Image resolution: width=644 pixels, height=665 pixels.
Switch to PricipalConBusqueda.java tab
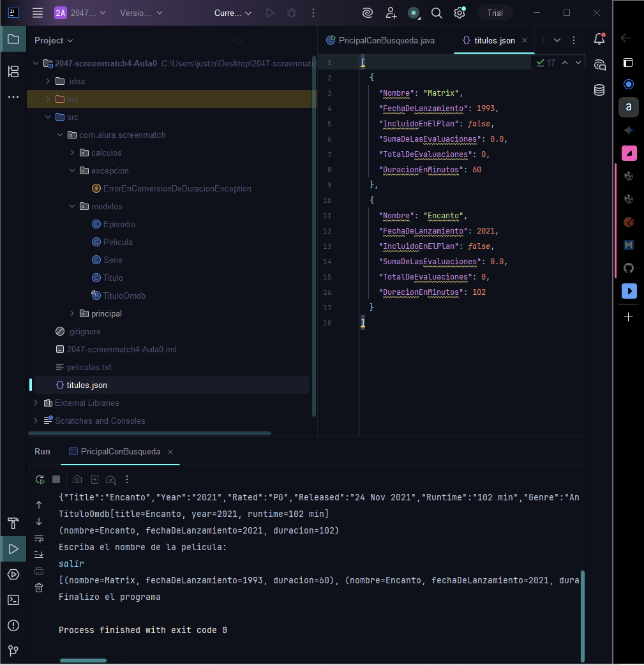pos(380,40)
